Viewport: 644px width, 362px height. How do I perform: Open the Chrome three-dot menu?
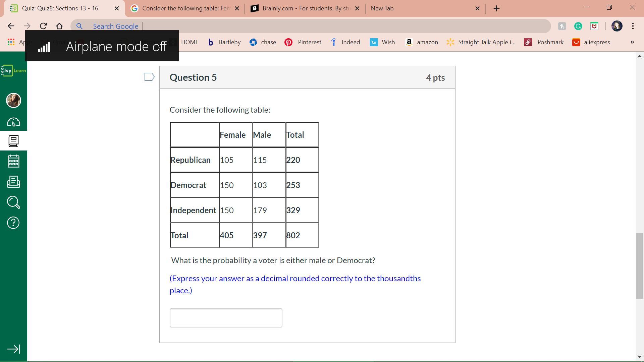(633, 26)
